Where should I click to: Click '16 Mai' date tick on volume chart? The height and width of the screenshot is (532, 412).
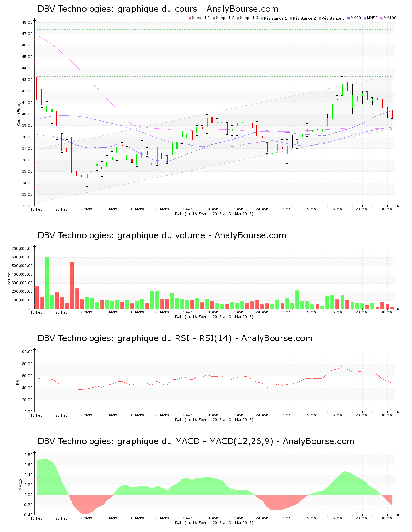(337, 312)
